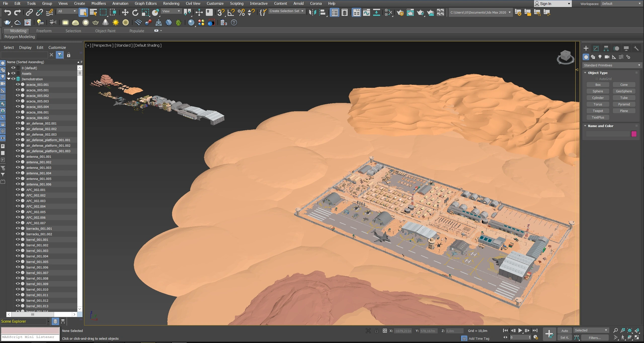Click the Play Animation button
This screenshot has width=644, height=343.
(520, 330)
